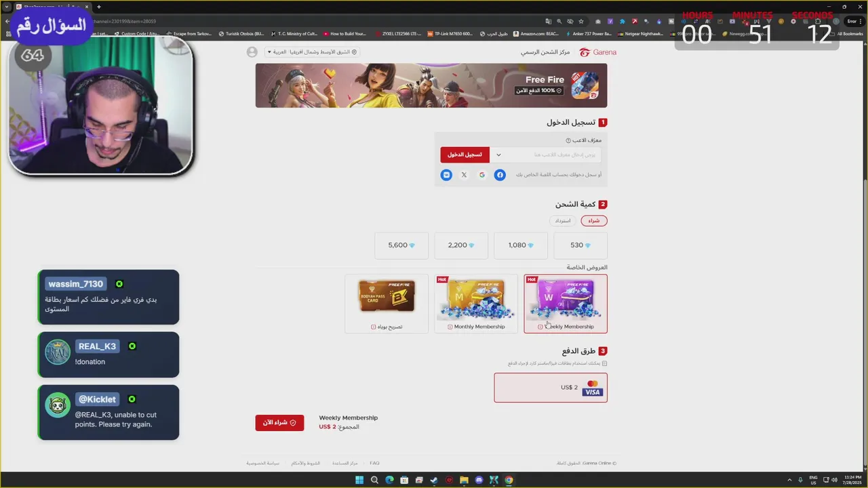Open Steam from the taskbar
The width and height of the screenshot is (868, 488).
[434, 480]
